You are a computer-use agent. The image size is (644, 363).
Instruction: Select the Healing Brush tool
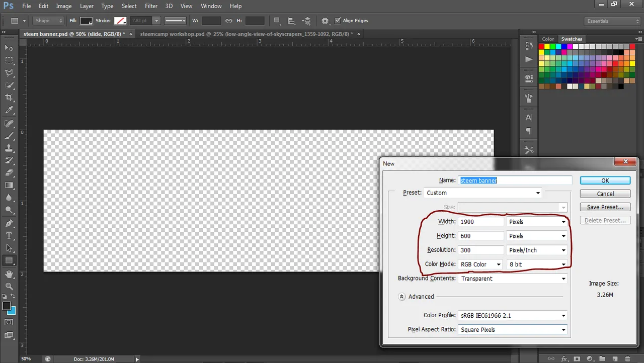pos(9,124)
